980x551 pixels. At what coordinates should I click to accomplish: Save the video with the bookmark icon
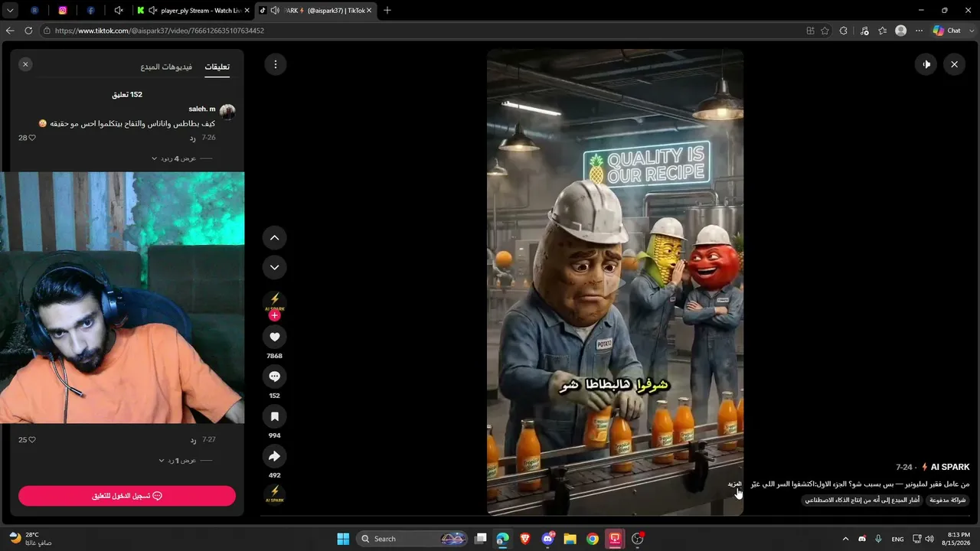275,416
